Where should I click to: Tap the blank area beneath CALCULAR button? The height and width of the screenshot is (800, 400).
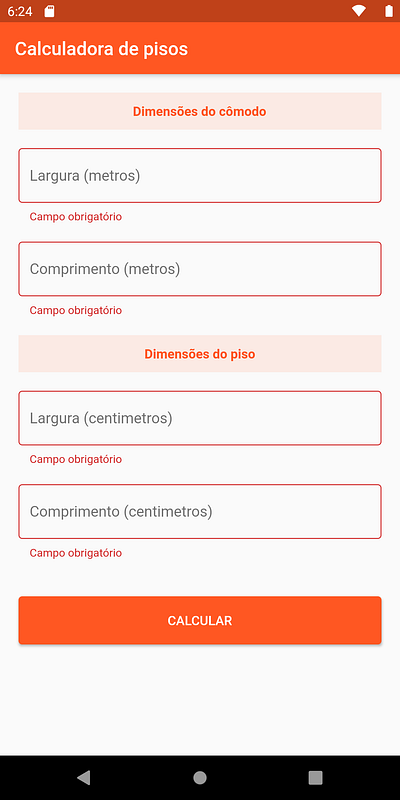tap(200, 700)
